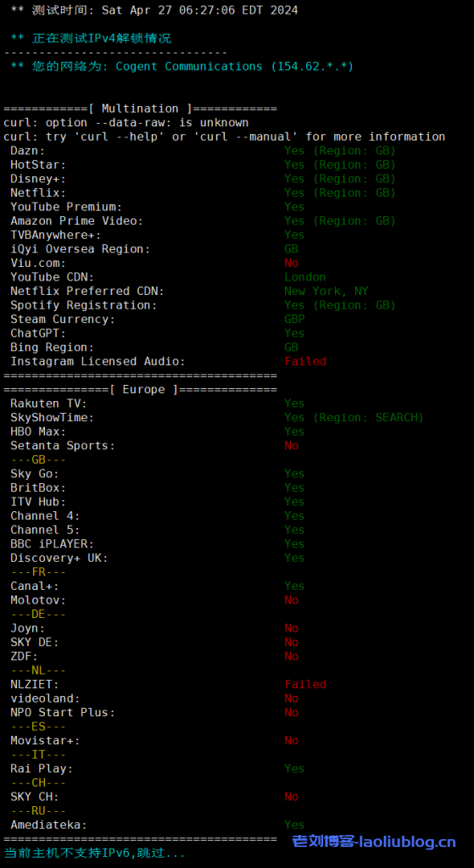The image size is (474, 868).
Task: Click the IPv6 skipped message line
Action: pos(95,853)
